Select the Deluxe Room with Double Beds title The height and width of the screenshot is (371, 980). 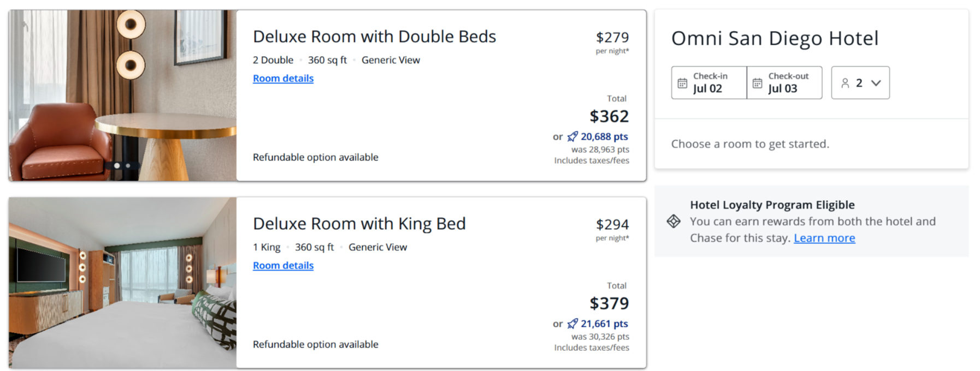tap(374, 37)
